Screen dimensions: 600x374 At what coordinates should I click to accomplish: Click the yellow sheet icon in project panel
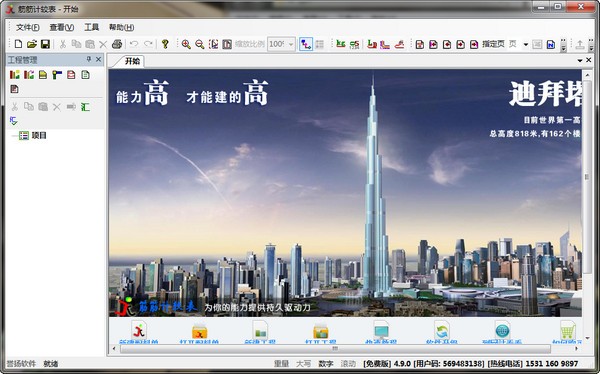coord(42,75)
